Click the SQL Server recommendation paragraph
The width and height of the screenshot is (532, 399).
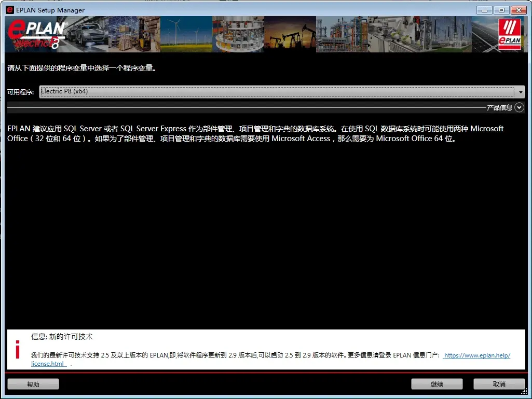[x=255, y=134]
